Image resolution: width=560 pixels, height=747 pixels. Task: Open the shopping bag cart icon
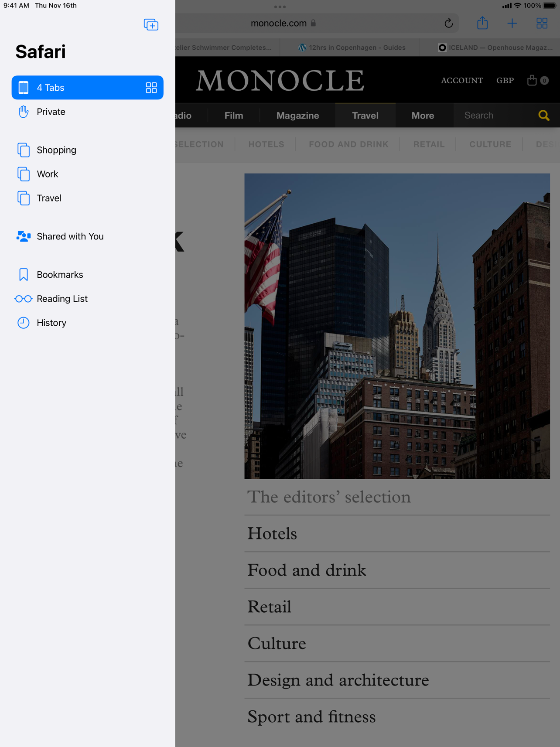(532, 80)
